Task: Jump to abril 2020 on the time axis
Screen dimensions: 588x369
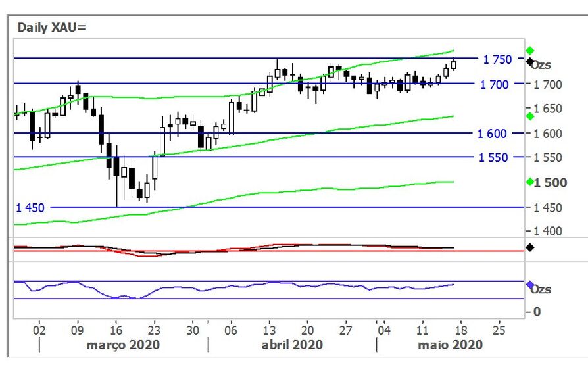Action: click(x=292, y=345)
